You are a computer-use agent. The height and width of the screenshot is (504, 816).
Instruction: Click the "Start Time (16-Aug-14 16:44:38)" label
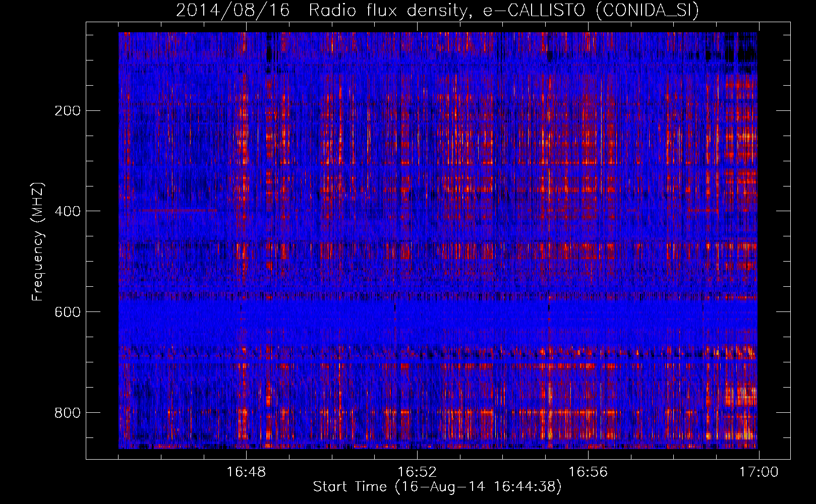tap(437, 487)
